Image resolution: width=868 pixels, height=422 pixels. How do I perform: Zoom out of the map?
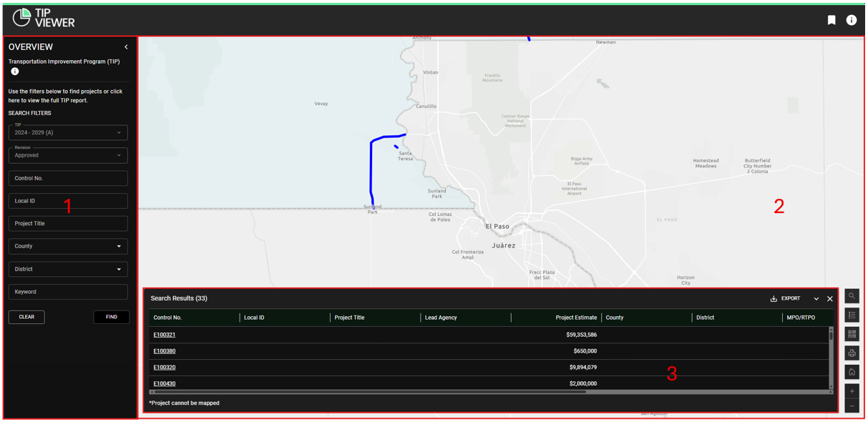click(852, 406)
